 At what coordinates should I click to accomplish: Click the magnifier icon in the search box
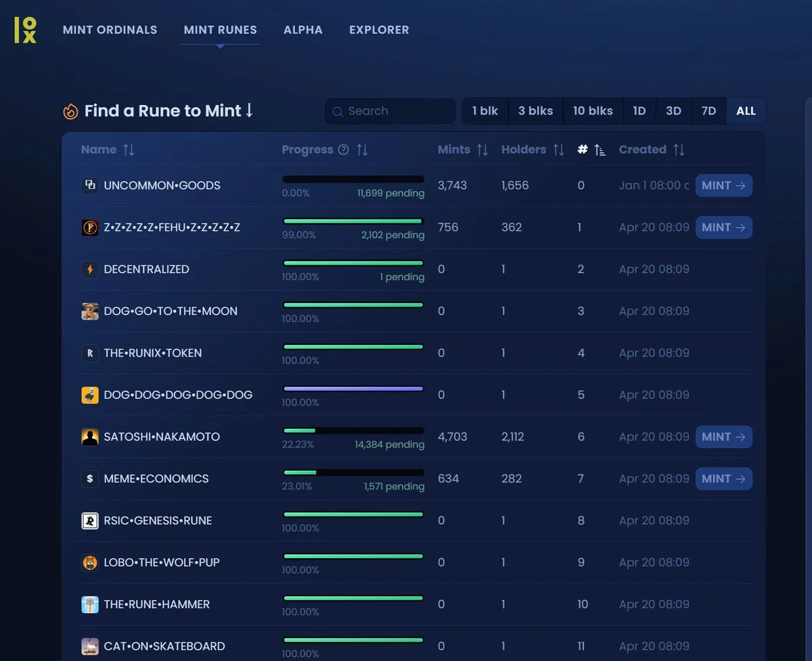tap(338, 112)
